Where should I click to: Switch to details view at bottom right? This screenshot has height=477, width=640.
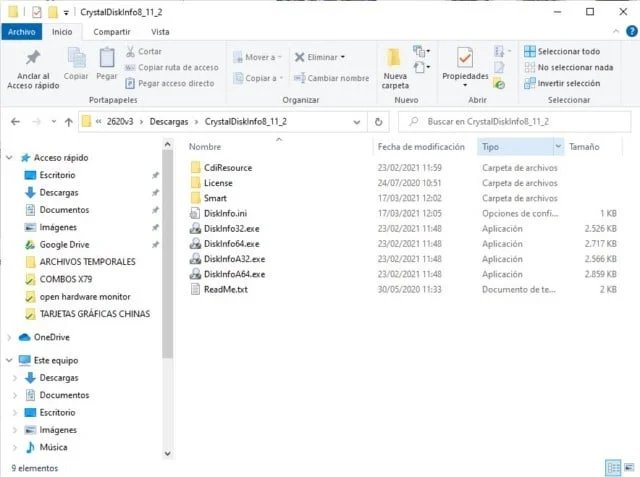612,467
